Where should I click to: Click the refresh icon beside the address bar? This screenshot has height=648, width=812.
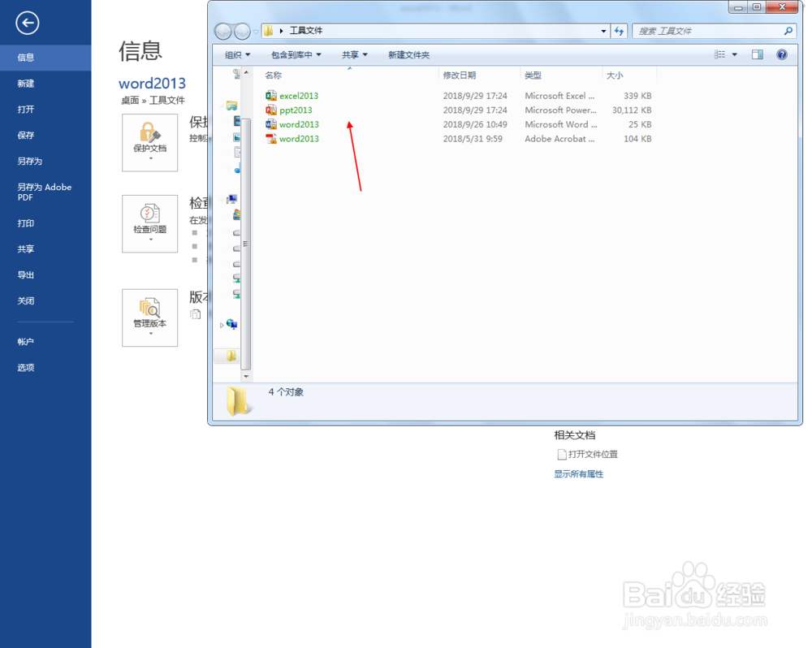click(619, 31)
